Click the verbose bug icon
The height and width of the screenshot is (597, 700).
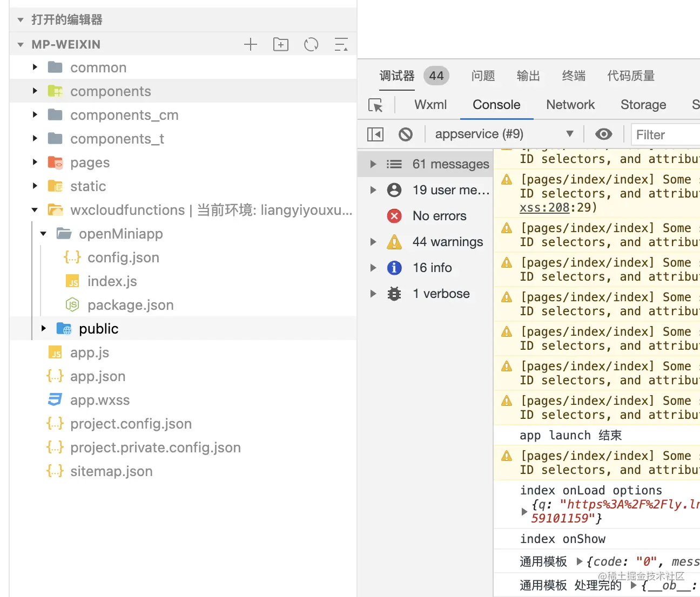(394, 294)
